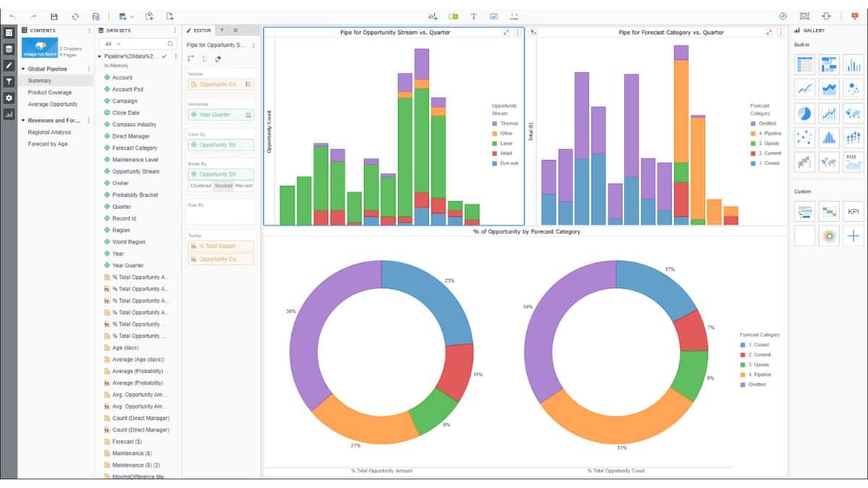Switch Break By mode to Clustered
868x488 pixels.
point(200,186)
